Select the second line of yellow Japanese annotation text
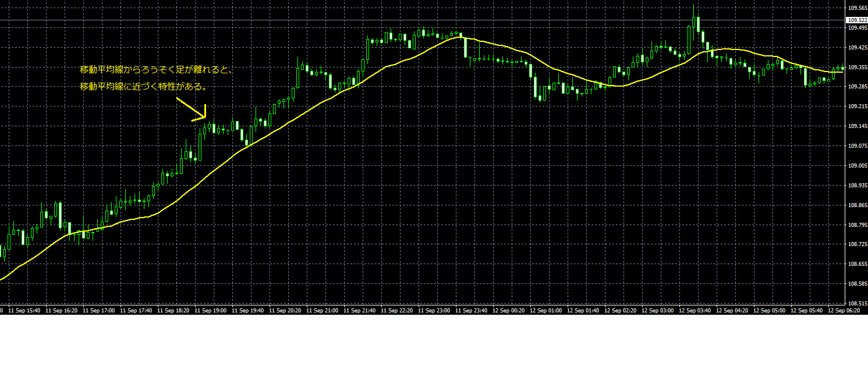 tap(144, 87)
